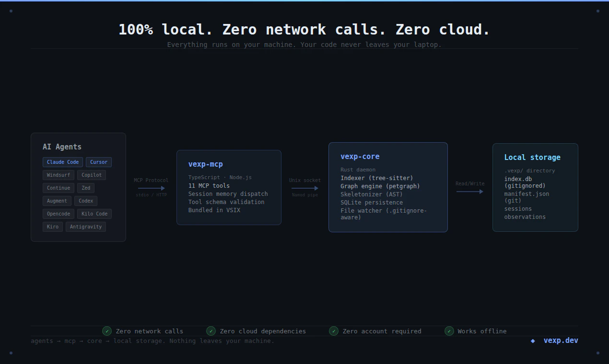Click the 'Read/Write' label
The image size is (609, 364).
(x=470, y=183)
